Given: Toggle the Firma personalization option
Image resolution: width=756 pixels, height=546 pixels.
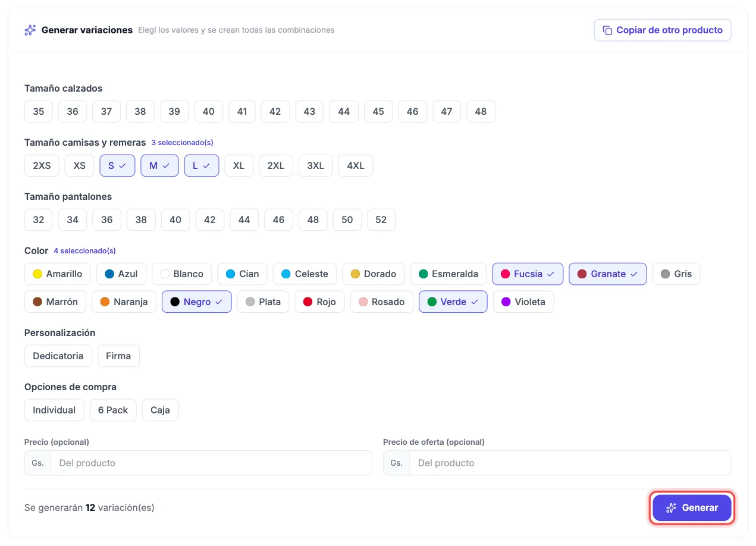Looking at the screenshot, I should (x=118, y=356).
